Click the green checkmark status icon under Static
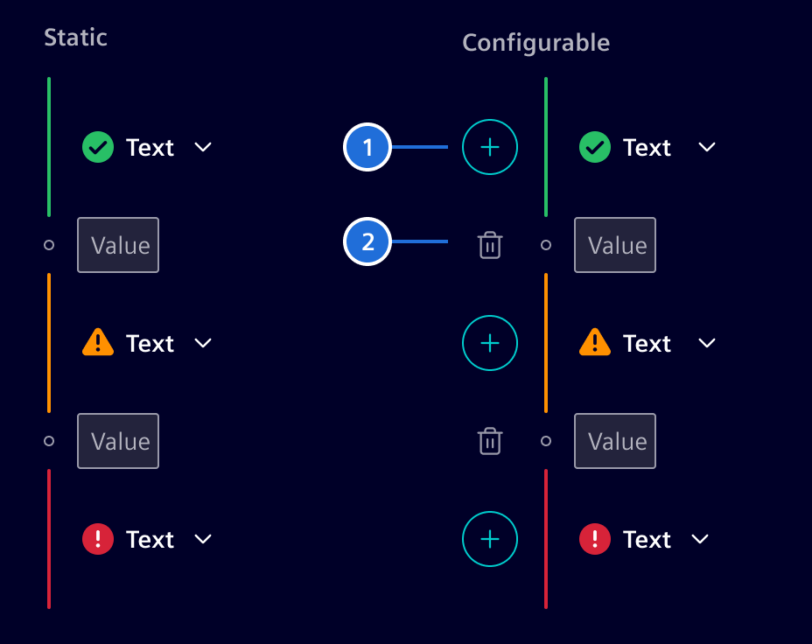The height and width of the screenshot is (644, 812). coord(97,147)
